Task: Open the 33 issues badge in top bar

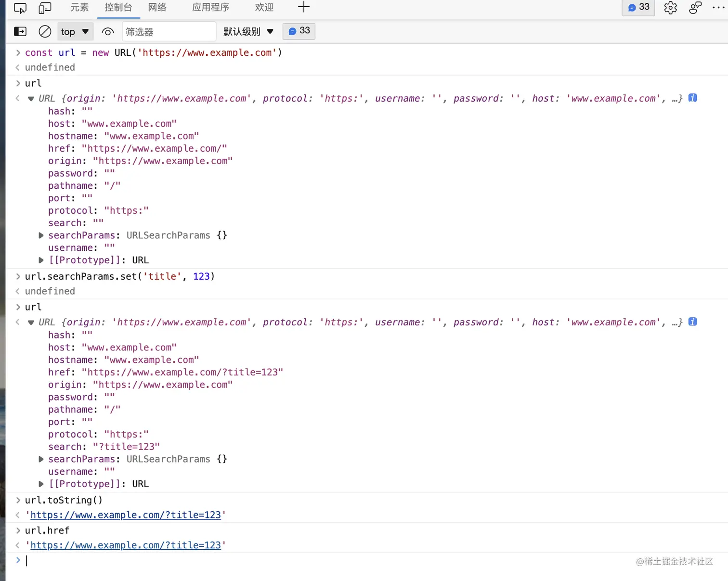Action: 638,7
